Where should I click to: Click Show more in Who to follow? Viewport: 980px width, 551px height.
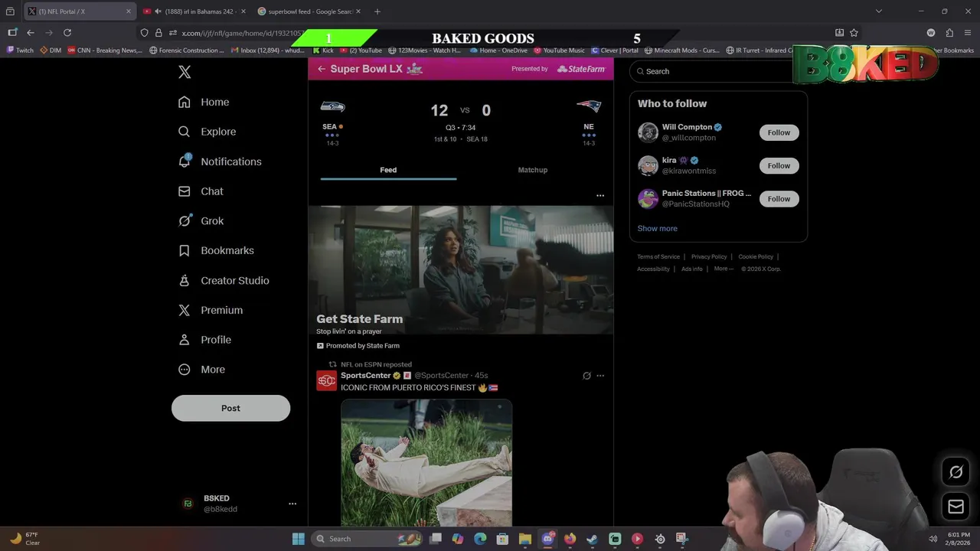click(657, 228)
